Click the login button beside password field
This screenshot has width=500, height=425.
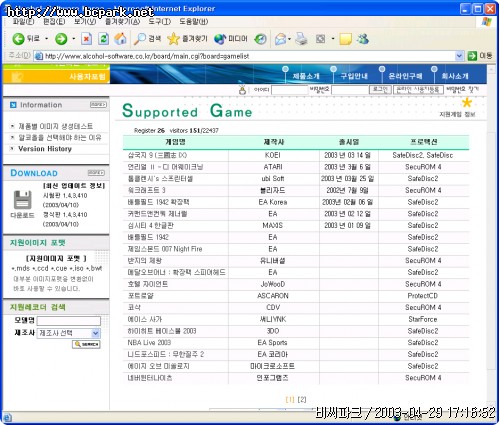(380, 89)
